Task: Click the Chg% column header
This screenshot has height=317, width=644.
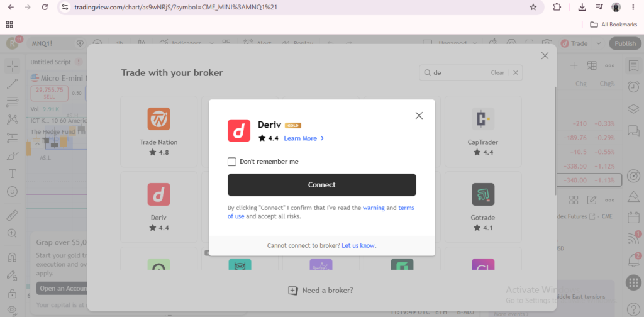Action: pos(607,84)
